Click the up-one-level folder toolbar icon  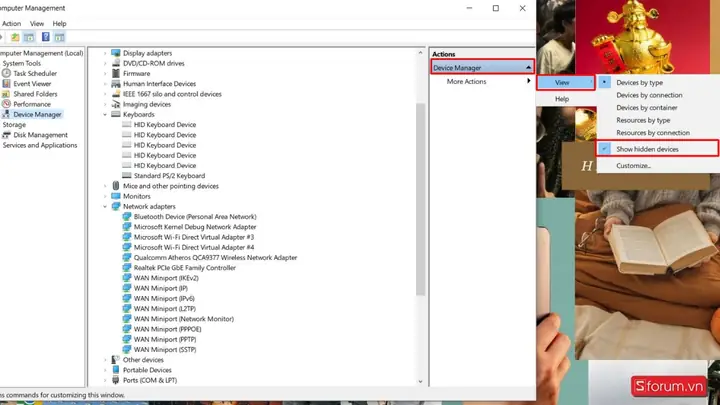(15, 37)
